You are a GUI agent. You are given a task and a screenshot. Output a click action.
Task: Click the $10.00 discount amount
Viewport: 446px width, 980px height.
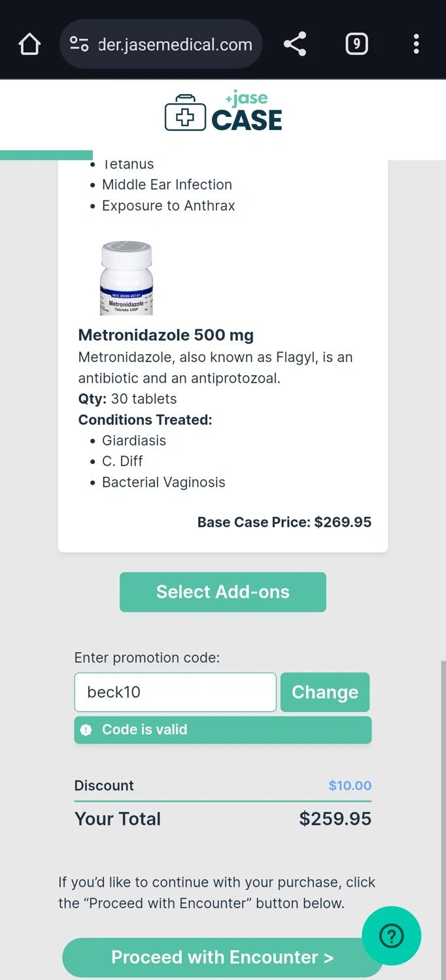[349, 785]
